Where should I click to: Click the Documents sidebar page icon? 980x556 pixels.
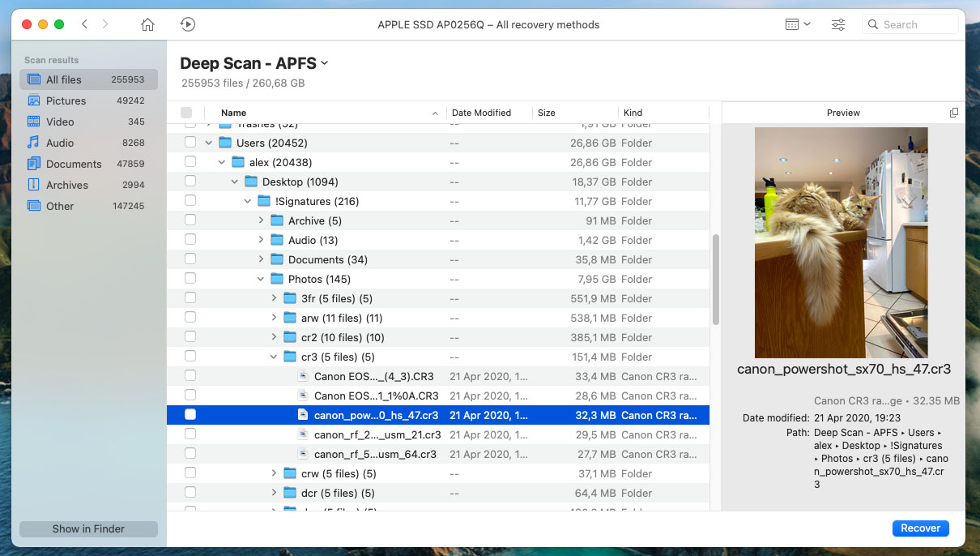(x=33, y=164)
